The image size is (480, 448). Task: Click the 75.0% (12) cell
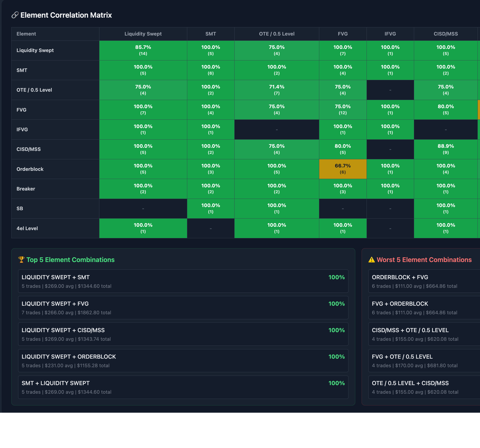[343, 110]
